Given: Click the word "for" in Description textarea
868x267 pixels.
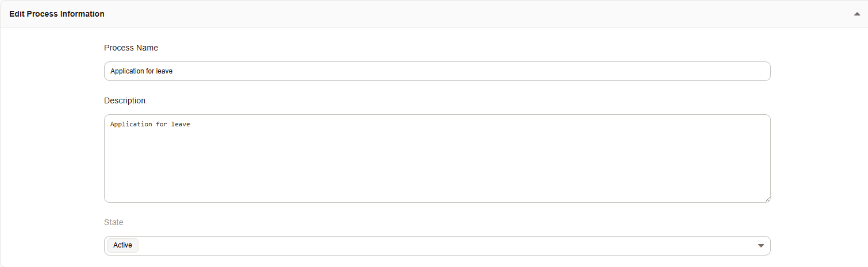Looking at the screenshot, I should click(162, 124).
